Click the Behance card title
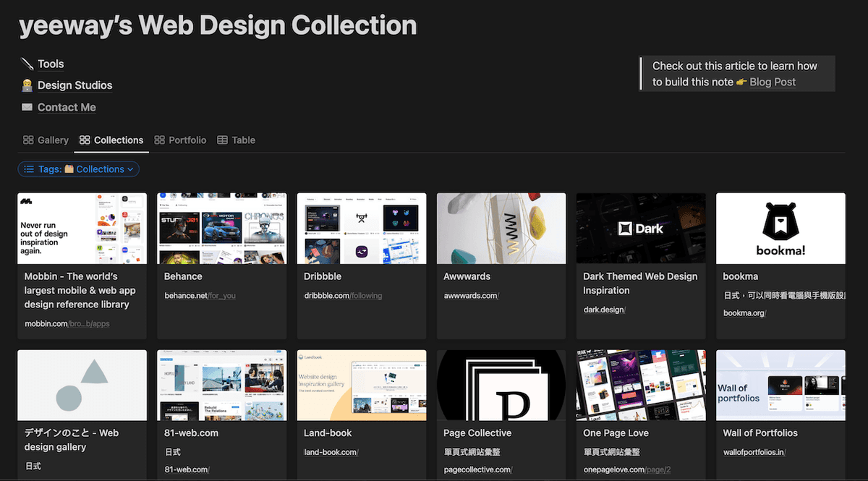 183,276
